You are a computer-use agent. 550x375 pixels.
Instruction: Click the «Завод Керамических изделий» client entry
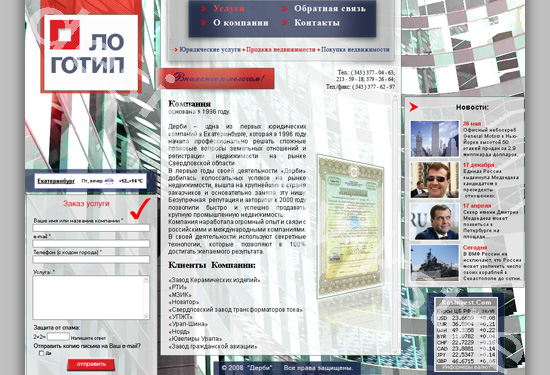pyautogui.click(x=214, y=280)
